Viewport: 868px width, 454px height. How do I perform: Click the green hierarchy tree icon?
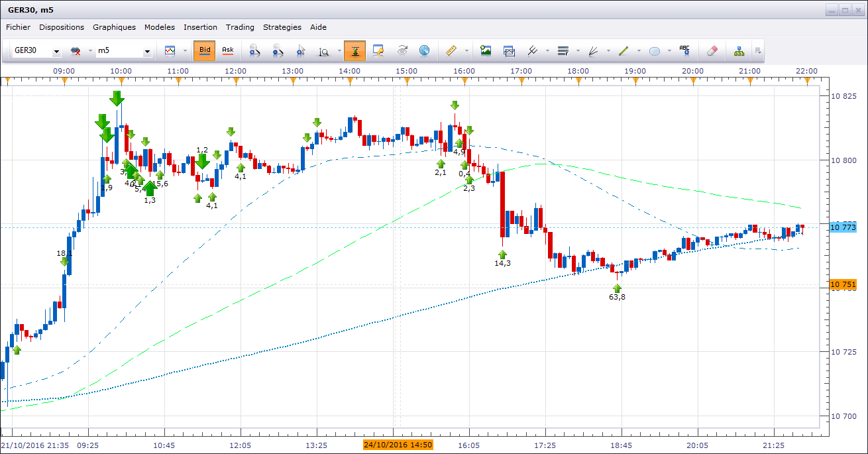[x=739, y=50]
